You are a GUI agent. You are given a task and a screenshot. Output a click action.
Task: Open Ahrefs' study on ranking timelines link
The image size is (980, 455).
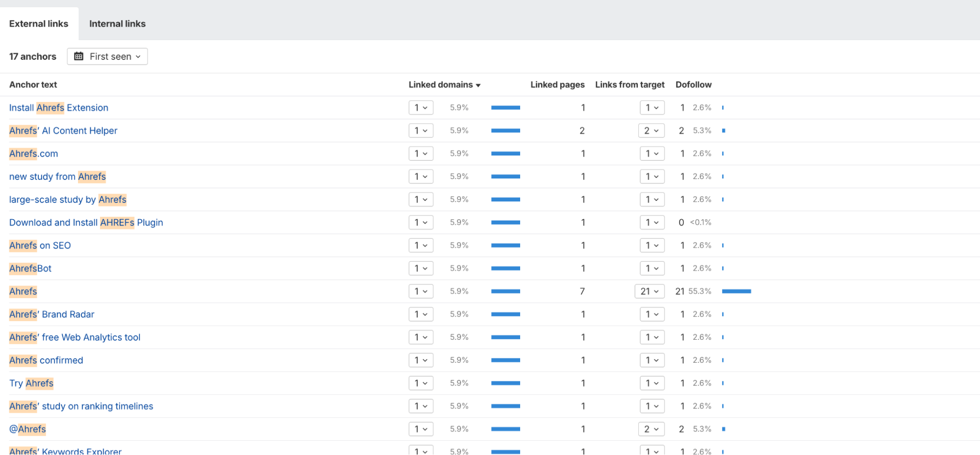click(81, 406)
